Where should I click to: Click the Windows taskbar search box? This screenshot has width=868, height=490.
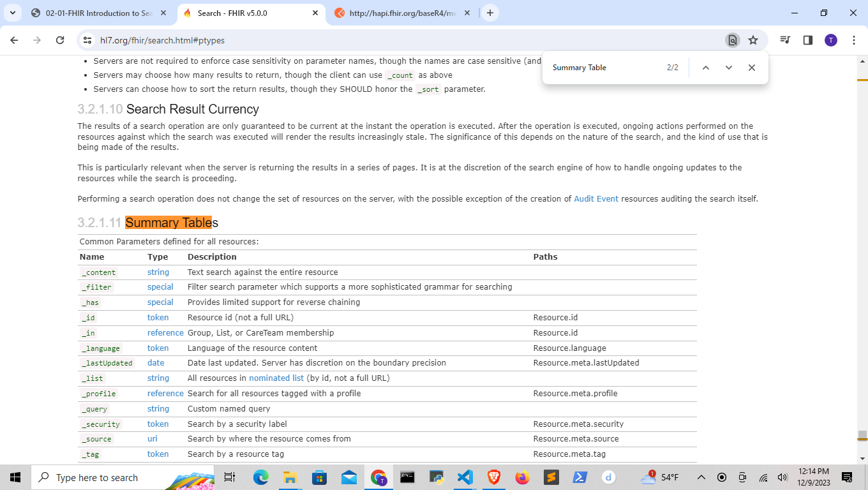click(x=121, y=477)
